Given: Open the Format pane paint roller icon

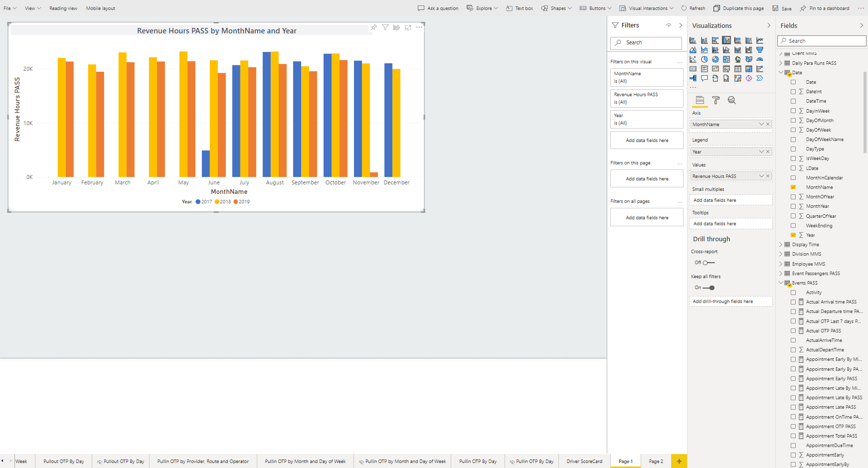Looking at the screenshot, I should 716,100.
